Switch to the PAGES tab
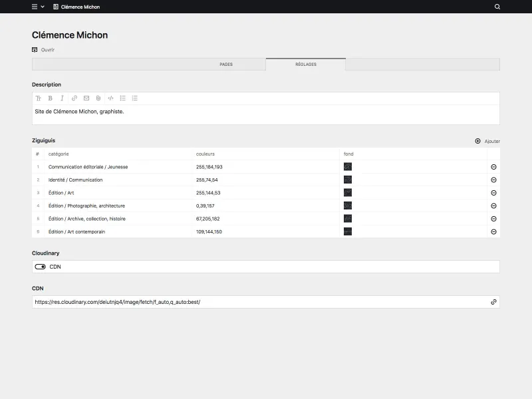Viewport: 532px width, 399px height. click(x=226, y=64)
